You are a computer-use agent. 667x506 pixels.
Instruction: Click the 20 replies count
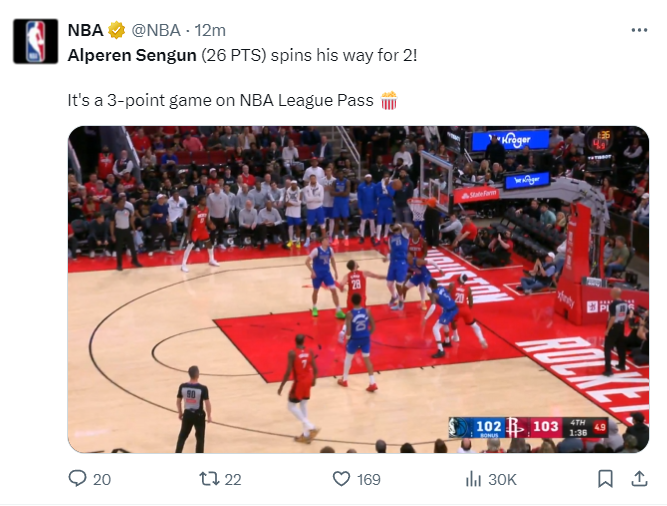pyautogui.click(x=102, y=480)
